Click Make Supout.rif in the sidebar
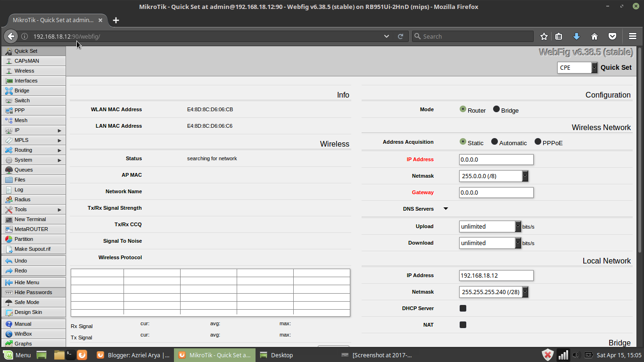Image resolution: width=644 pixels, height=362 pixels. point(33,249)
